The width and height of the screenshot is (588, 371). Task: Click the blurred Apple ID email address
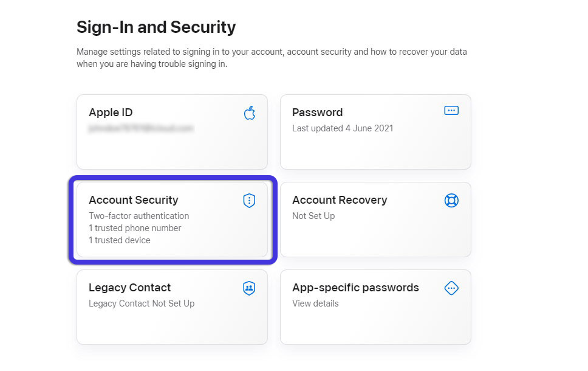click(141, 128)
